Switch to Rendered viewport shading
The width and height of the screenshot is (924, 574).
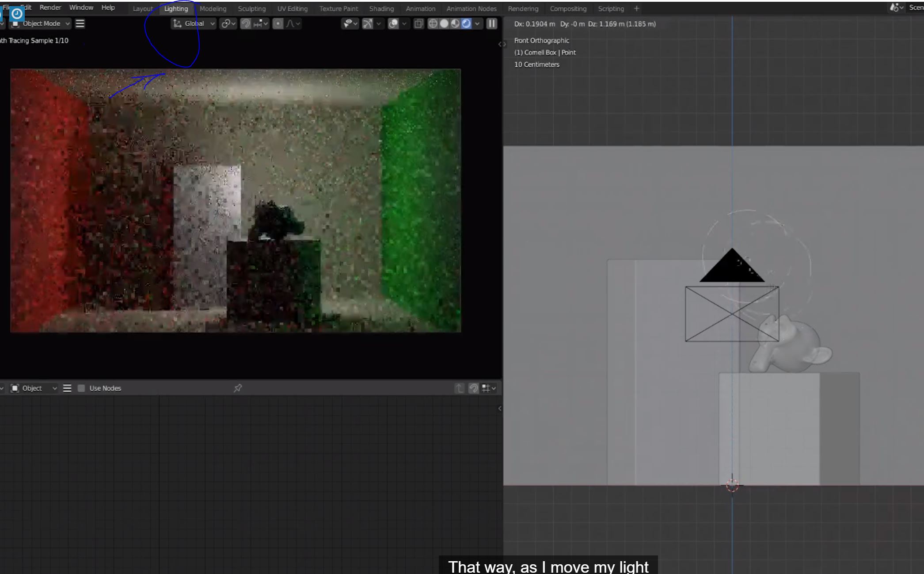(466, 24)
